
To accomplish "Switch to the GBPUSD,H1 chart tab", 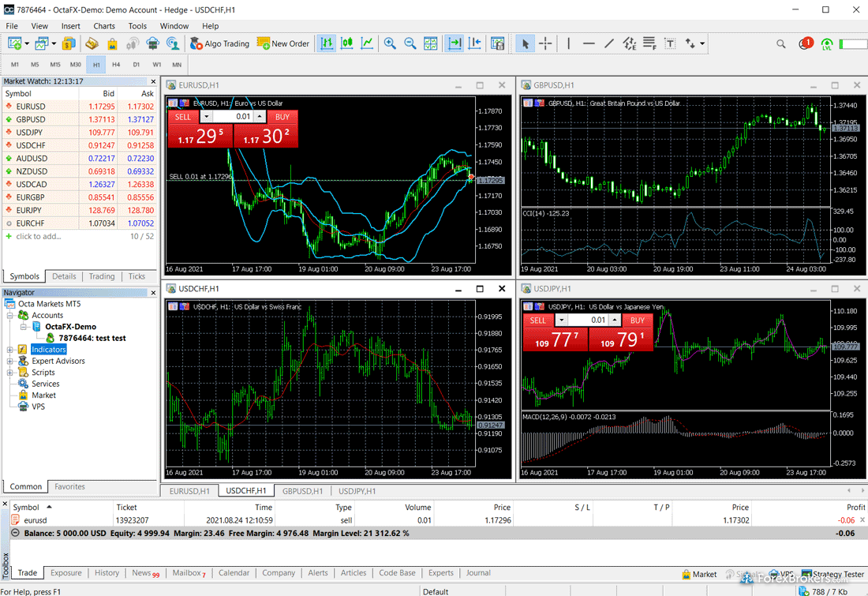I will pyautogui.click(x=302, y=491).
